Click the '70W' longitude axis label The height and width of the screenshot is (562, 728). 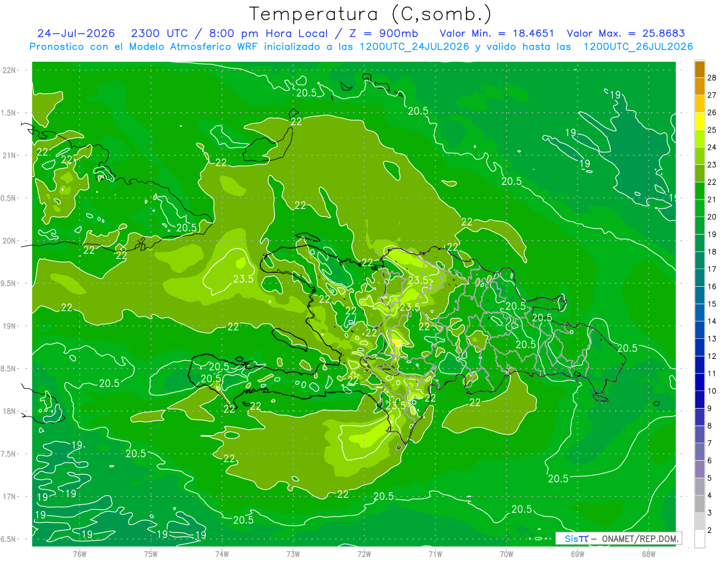(506, 554)
